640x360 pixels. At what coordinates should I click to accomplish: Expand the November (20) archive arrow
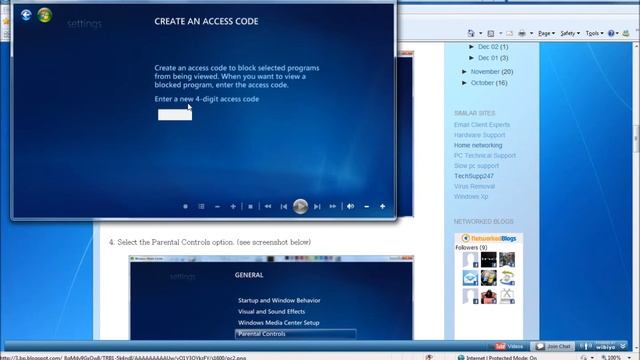pos(464,72)
